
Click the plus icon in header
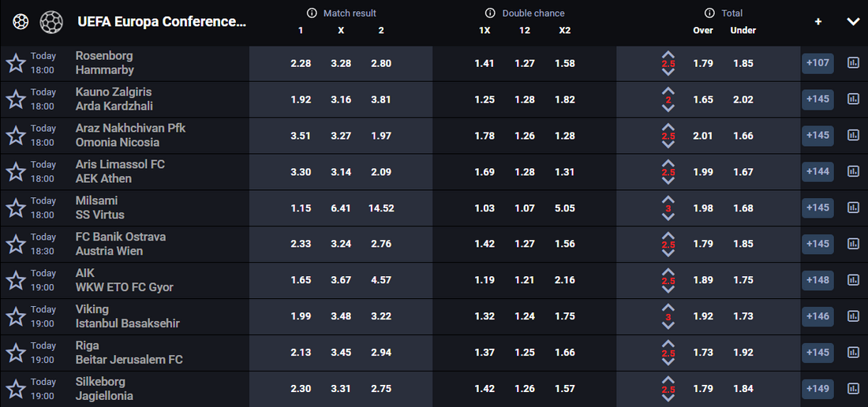818,21
